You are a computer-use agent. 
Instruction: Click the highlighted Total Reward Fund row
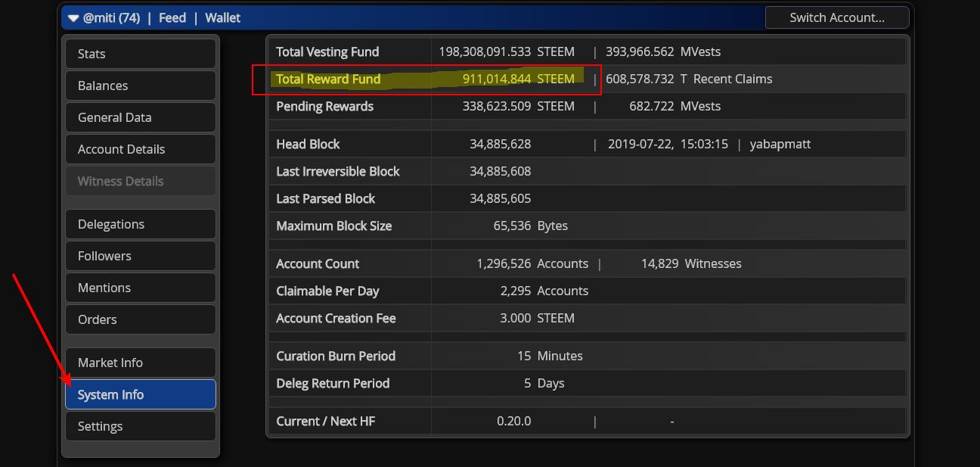pos(426,79)
